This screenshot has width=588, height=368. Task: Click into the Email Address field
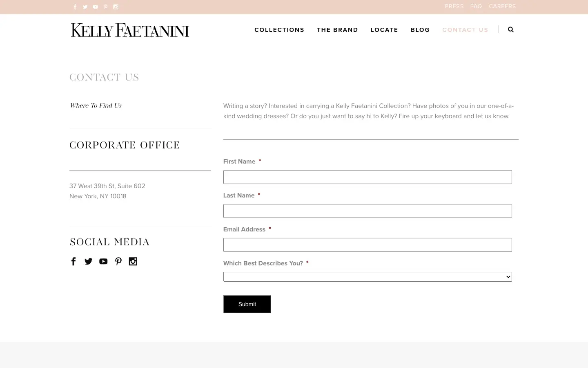pos(367,245)
